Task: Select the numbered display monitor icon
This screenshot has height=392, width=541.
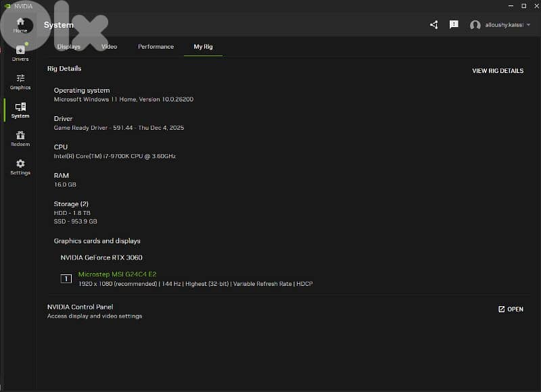Action: (x=66, y=279)
